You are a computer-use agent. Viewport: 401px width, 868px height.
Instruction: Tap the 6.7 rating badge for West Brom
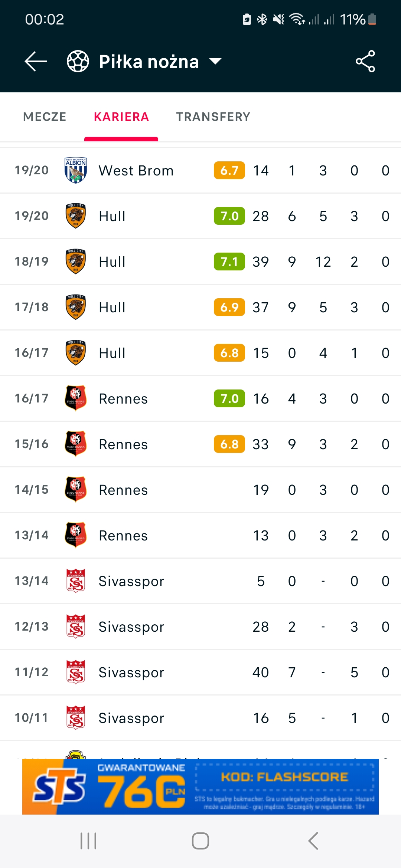click(x=229, y=171)
